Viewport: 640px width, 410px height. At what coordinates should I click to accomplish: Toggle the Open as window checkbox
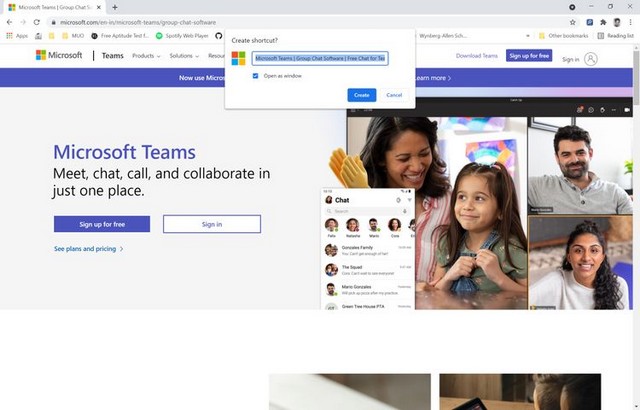256,76
